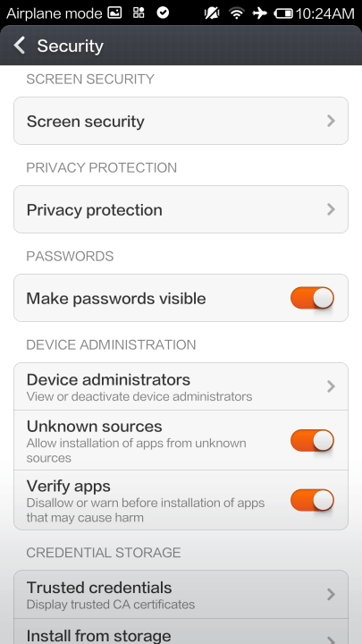Switch off the Verify apps toggle

click(x=312, y=500)
